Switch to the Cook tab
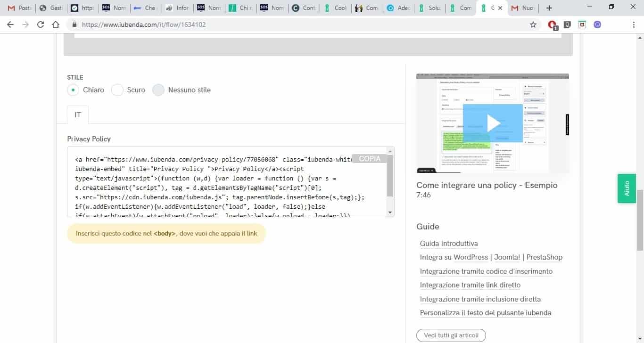 pos(335,8)
